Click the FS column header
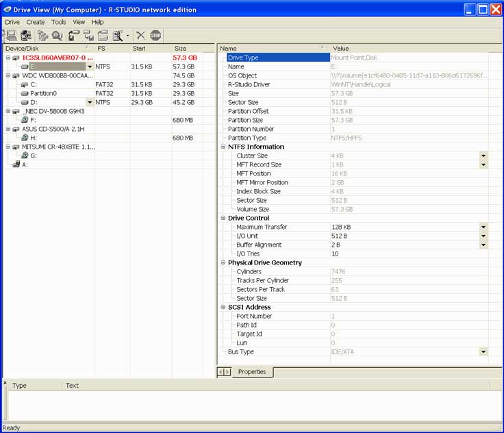This screenshot has height=433, width=504. click(x=112, y=49)
